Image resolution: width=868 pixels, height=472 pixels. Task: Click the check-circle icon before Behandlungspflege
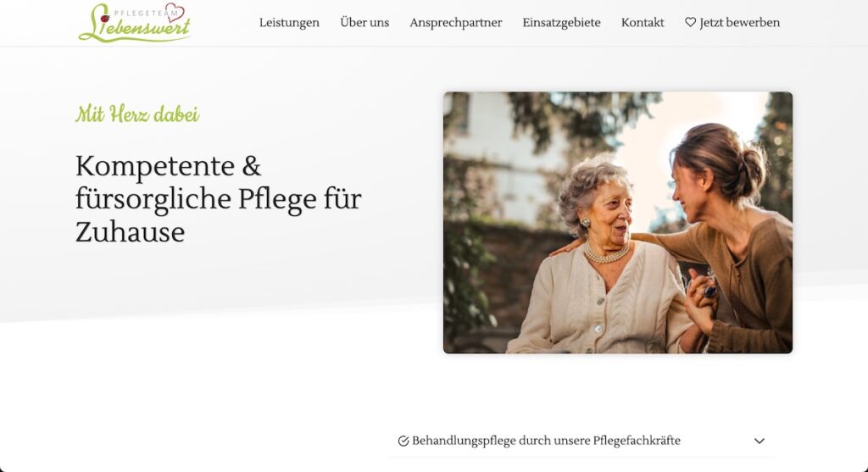(x=403, y=441)
